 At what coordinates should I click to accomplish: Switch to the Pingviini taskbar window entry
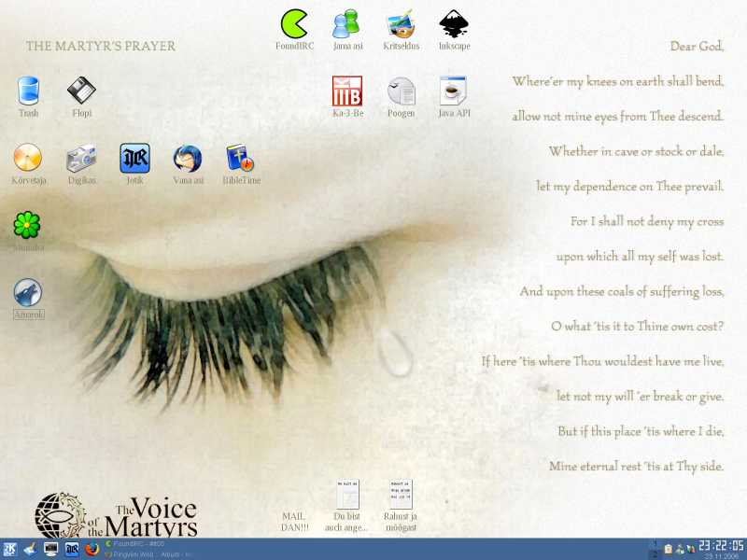pos(148,554)
